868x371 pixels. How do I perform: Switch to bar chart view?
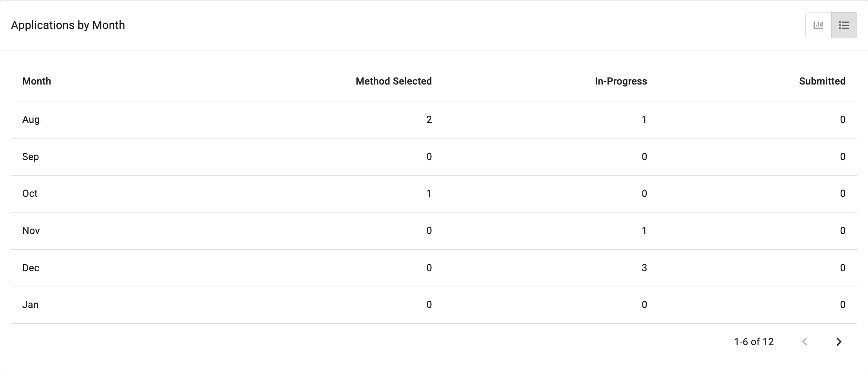[x=818, y=25]
